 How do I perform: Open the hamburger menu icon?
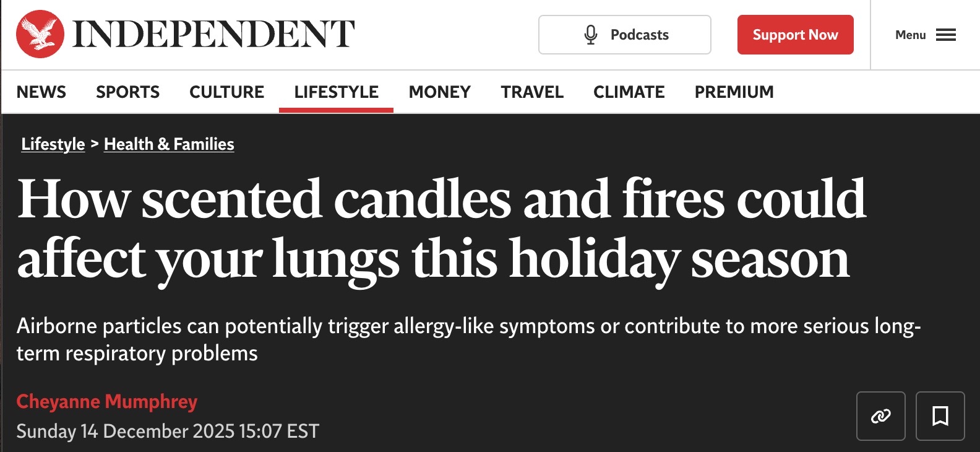coord(945,35)
